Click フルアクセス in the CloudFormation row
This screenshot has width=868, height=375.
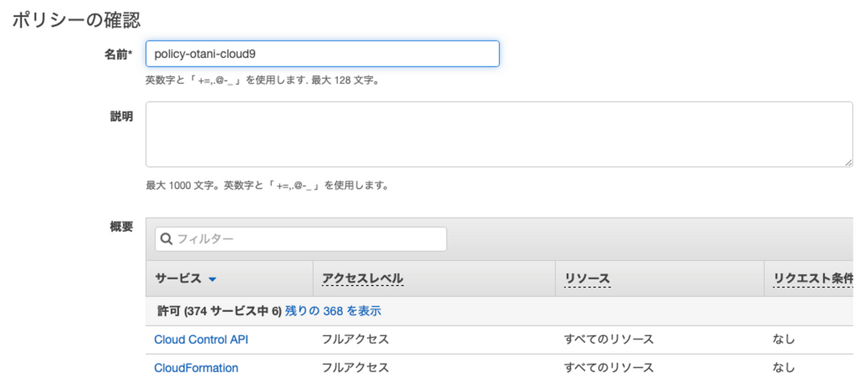click(355, 368)
